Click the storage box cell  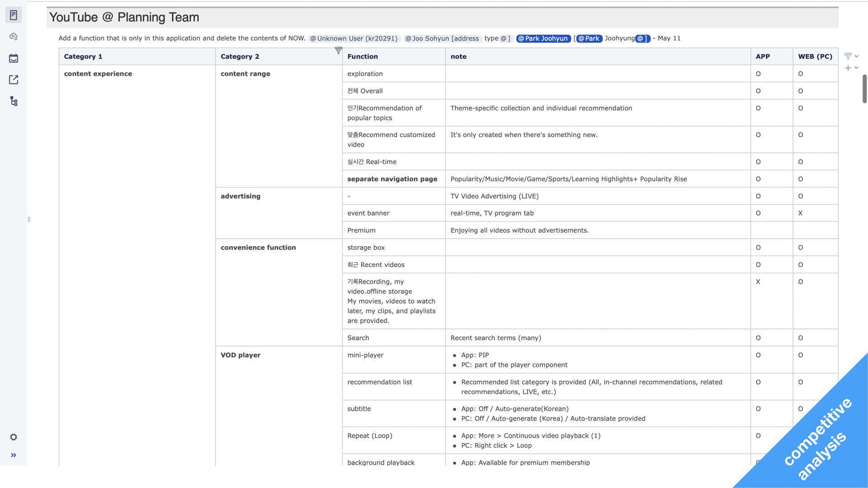[393, 248]
